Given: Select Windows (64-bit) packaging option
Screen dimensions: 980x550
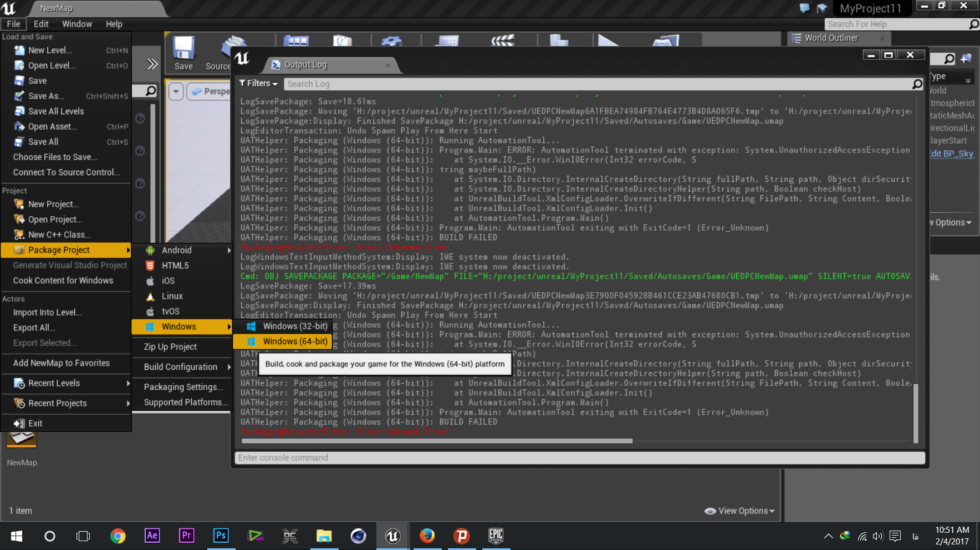Looking at the screenshot, I should pos(282,342).
